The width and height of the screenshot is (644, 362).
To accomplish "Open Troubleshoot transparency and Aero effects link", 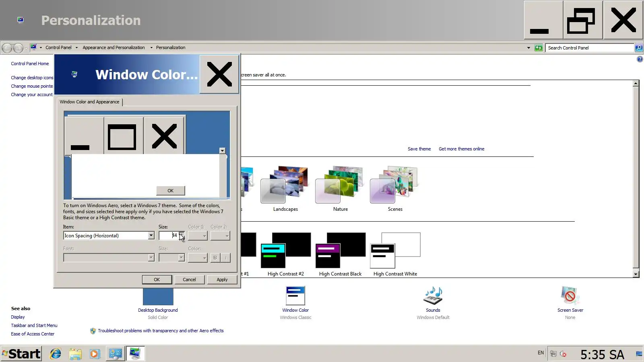I will tap(161, 331).
